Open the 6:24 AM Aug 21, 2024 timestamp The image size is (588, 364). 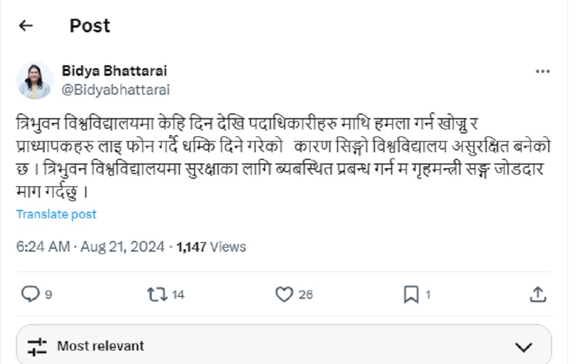coord(90,247)
